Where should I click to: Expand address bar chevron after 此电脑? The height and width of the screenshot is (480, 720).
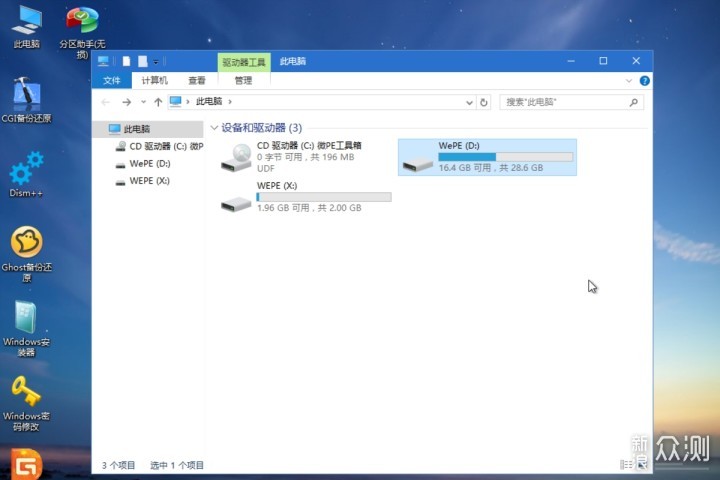pos(230,102)
